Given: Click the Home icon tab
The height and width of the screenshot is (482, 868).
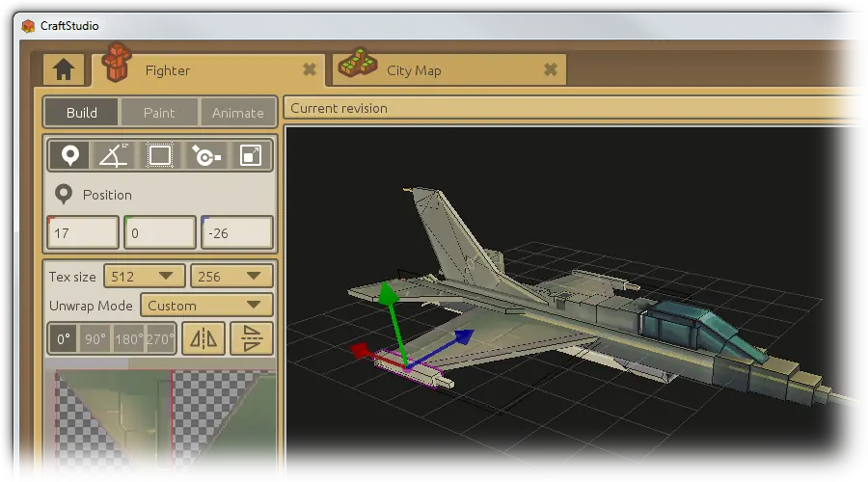Looking at the screenshot, I should point(64,69).
